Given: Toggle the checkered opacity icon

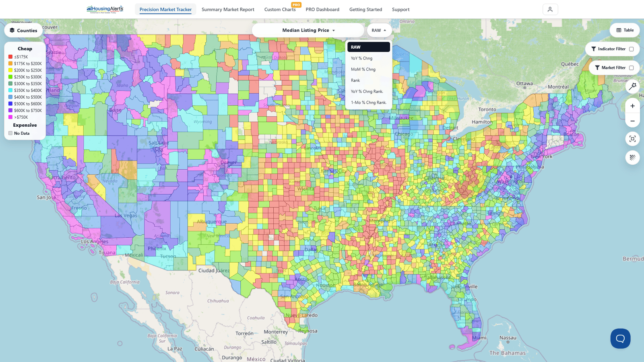Looking at the screenshot, I should click(632, 157).
